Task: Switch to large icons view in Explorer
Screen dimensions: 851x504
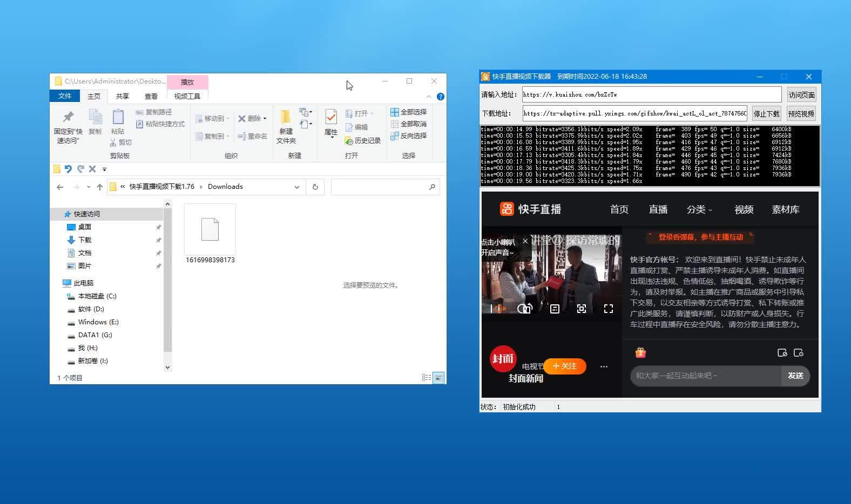Action: coord(439,378)
